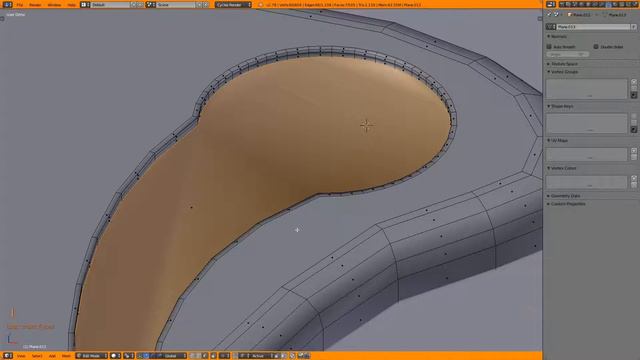The width and height of the screenshot is (640, 360).
Task: Click the Scene name field
Action: [x=176, y=4]
